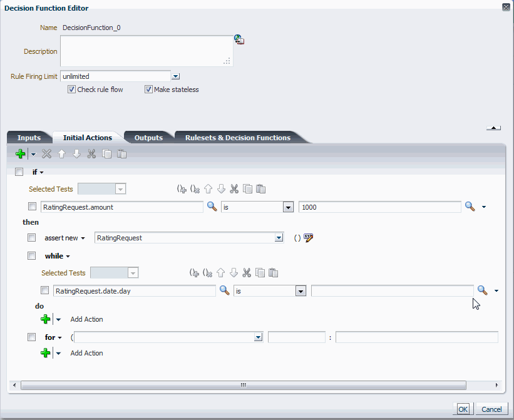Click the green plus under the for loop
514x420 pixels.
point(45,353)
